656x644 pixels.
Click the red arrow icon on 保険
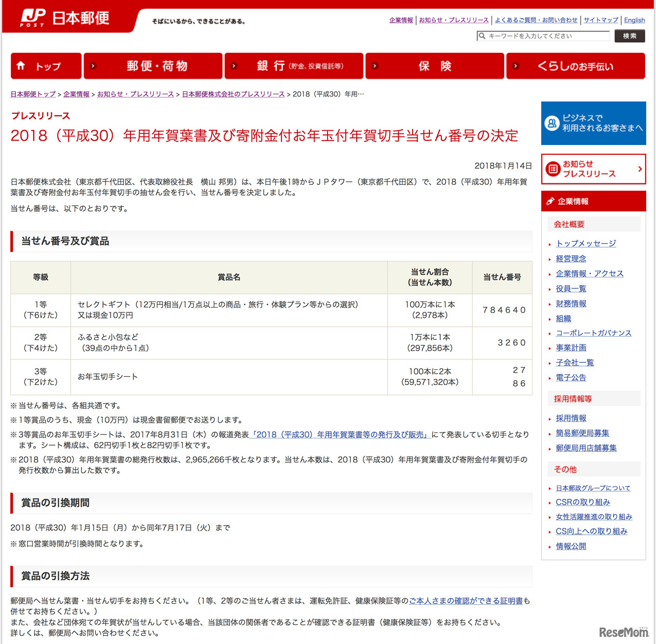tap(375, 66)
